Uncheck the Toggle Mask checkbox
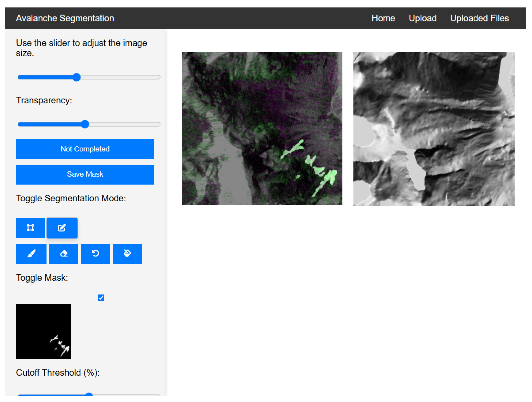This screenshot has height=402, width=532. pyautogui.click(x=101, y=298)
